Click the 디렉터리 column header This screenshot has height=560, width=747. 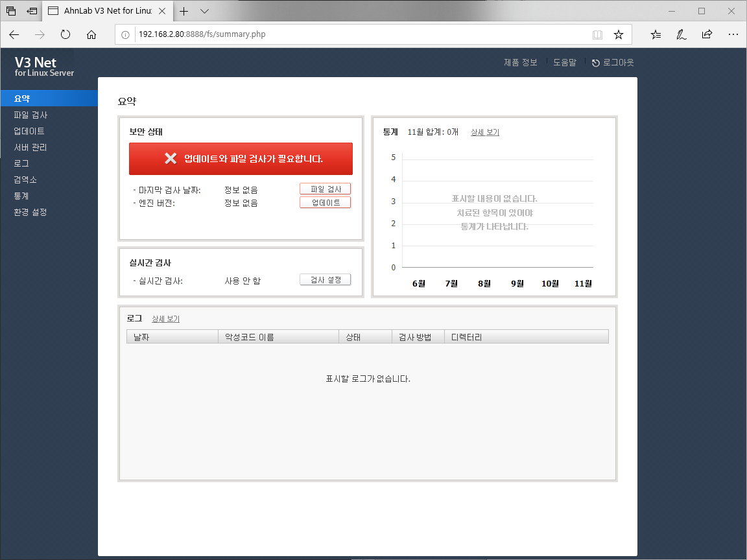(x=527, y=336)
